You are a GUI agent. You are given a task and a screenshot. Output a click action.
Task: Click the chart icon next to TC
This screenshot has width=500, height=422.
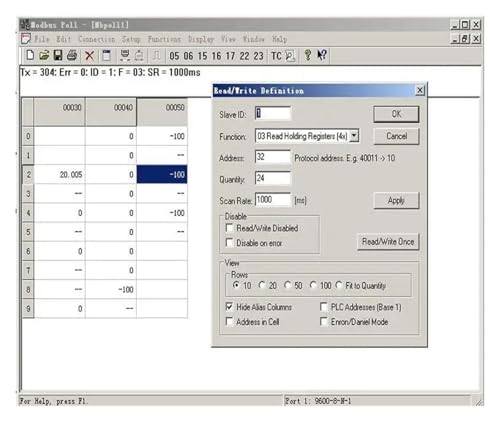tap(290, 56)
